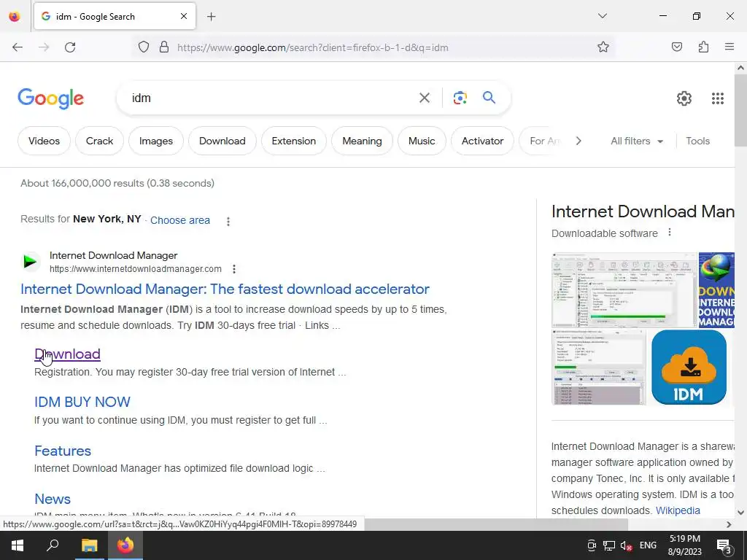The image size is (747, 560).
Task: Filter results by Videos
Action: [44, 141]
